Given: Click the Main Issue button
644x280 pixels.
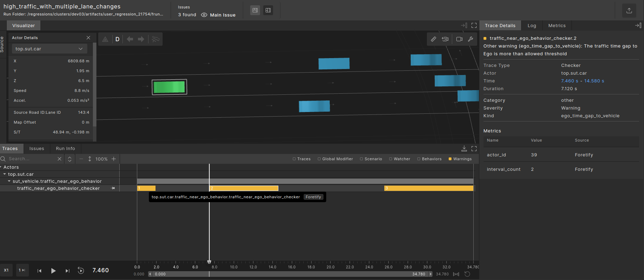Looking at the screenshot, I should click(218, 15).
